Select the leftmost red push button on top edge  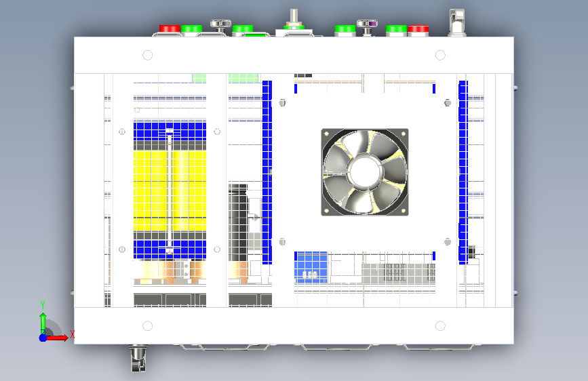170,29
